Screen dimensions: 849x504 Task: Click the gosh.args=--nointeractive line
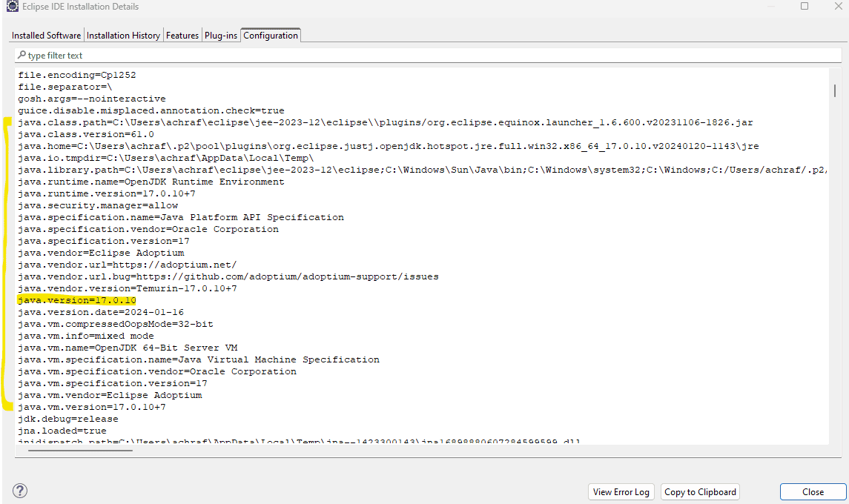point(92,99)
